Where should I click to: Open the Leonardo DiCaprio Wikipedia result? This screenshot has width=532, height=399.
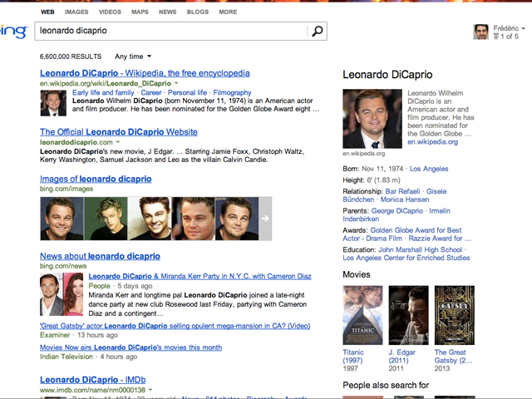(145, 73)
